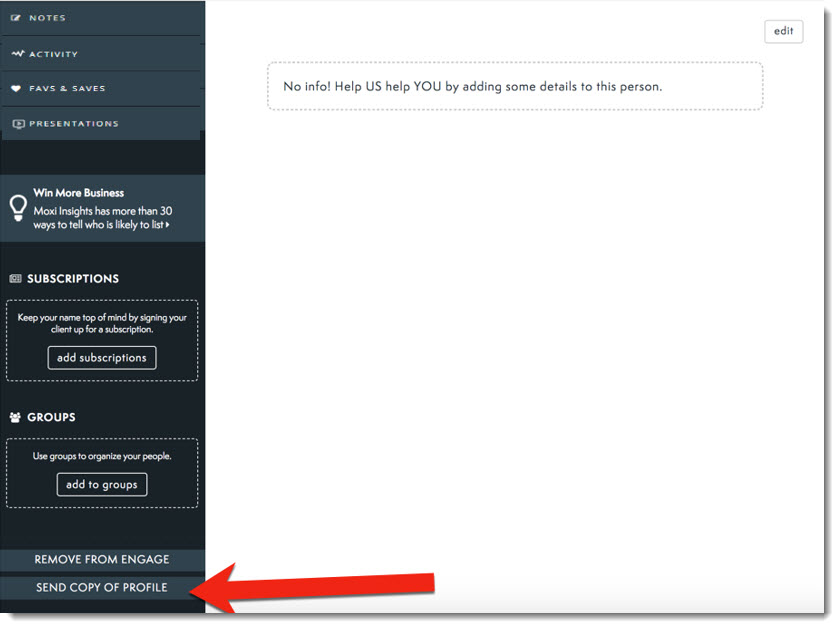The image size is (839, 628).
Task: Select Remove From Engage
Action: tap(102, 560)
